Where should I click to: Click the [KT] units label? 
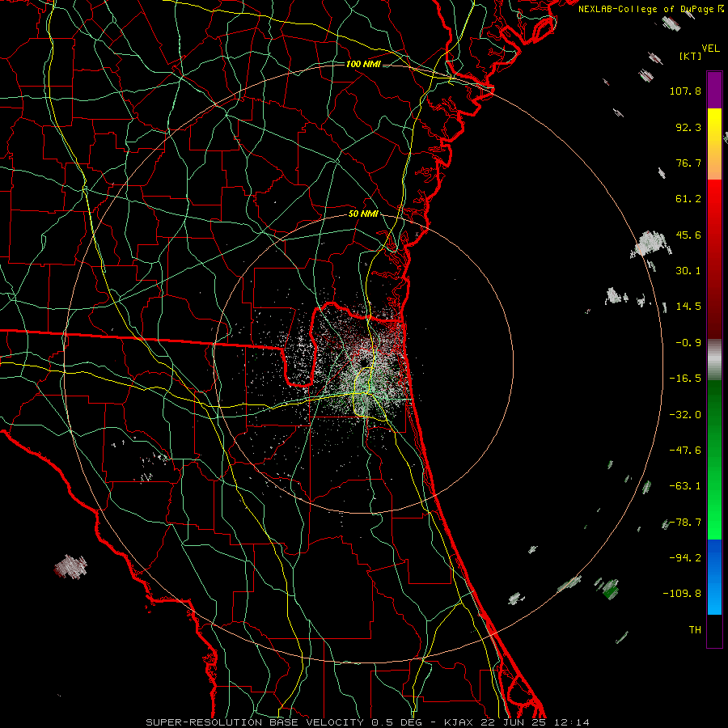click(690, 56)
